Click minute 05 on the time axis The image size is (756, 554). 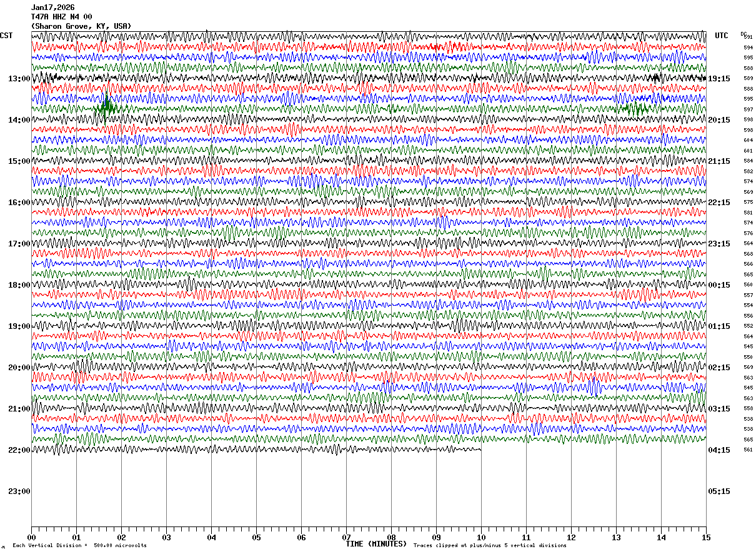point(256,537)
